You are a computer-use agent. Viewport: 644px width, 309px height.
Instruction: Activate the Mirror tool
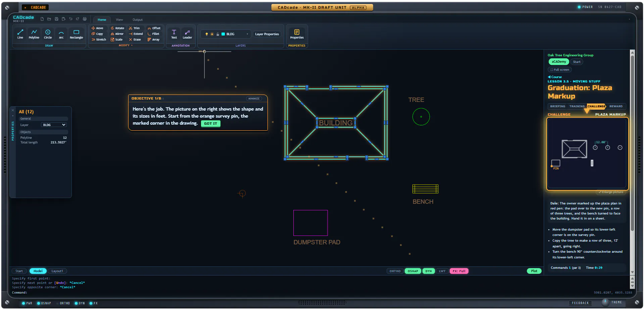[x=117, y=34]
